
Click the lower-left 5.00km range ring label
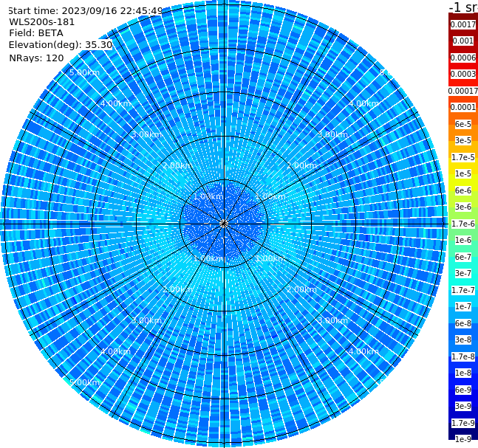point(84,382)
